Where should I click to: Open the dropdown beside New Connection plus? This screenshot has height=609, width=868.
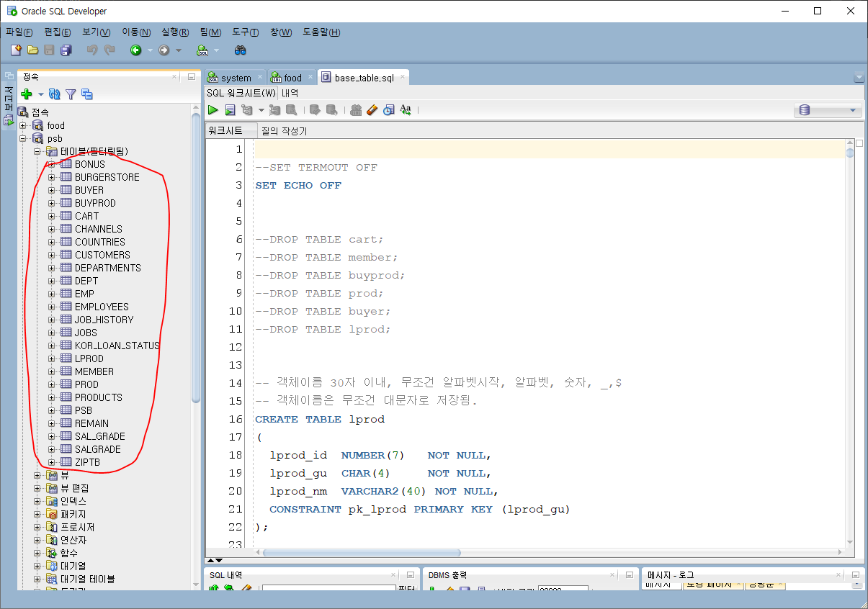pos(40,94)
